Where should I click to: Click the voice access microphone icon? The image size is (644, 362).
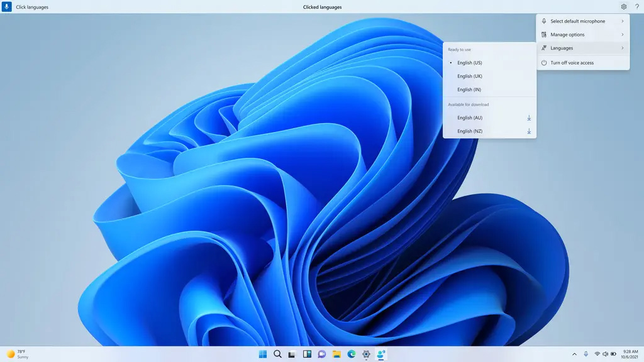point(6,6)
